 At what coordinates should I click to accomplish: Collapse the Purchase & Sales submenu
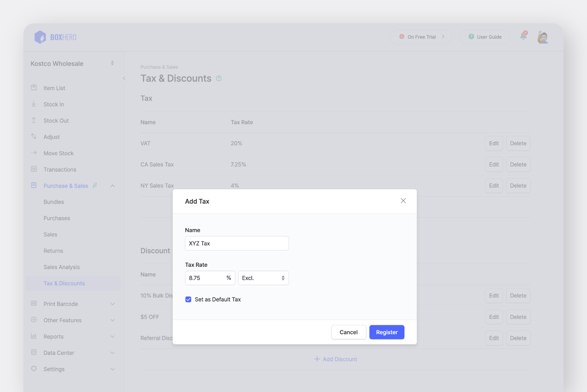click(x=112, y=186)
